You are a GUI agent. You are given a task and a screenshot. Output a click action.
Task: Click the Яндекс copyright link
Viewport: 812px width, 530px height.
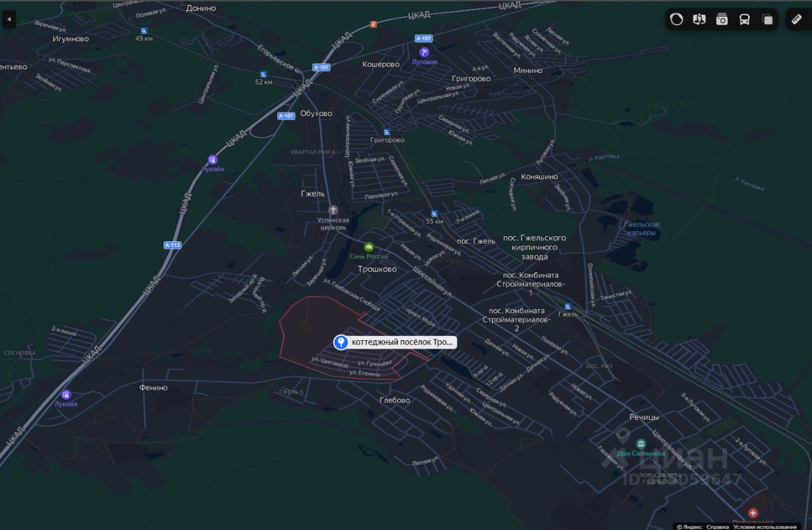(x=689, y=526)
